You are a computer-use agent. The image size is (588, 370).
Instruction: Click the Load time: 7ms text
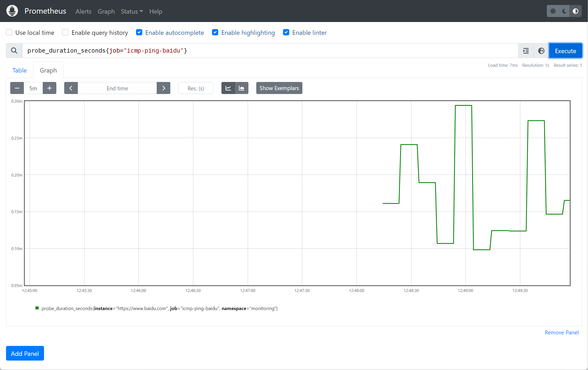coord(503,65)
